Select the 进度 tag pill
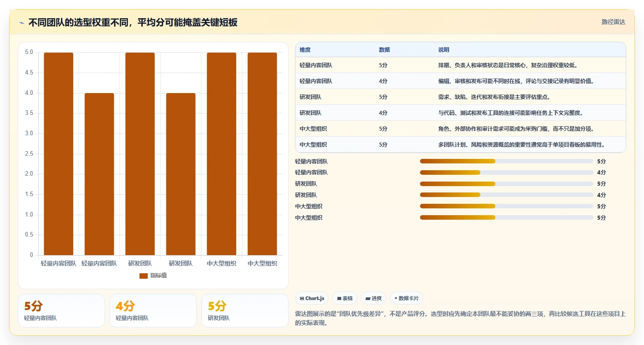The width and height of the screenshot is (644, 345). coord(373,298)
